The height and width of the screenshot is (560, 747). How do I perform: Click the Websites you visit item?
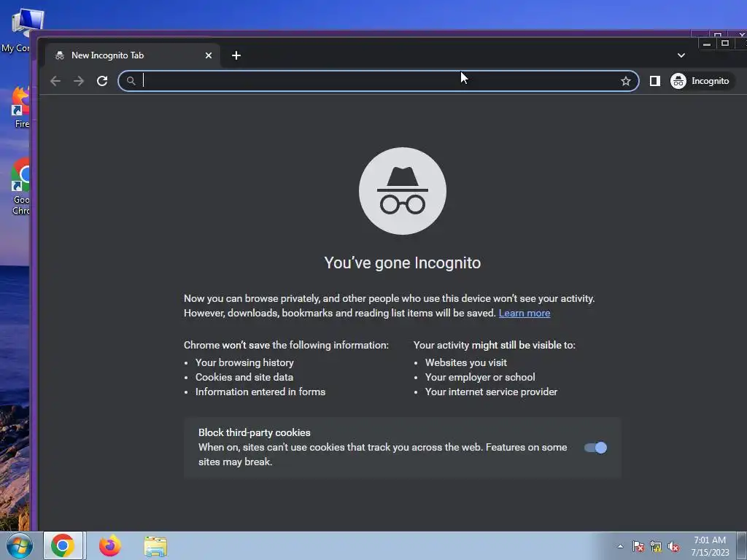(x=466, y=362)
